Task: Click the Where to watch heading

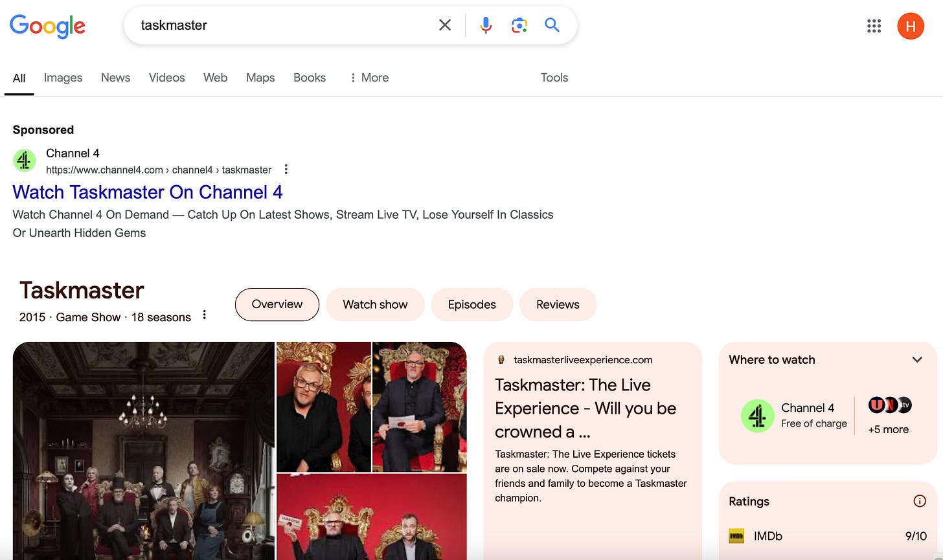Action: [772, 360]
